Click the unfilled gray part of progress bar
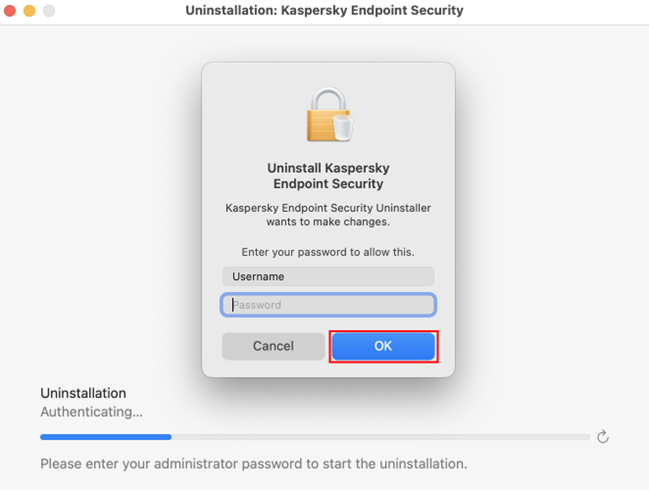The height and width of the screenshot is (490, 649). pyautogui.click(x=380, y=437)
